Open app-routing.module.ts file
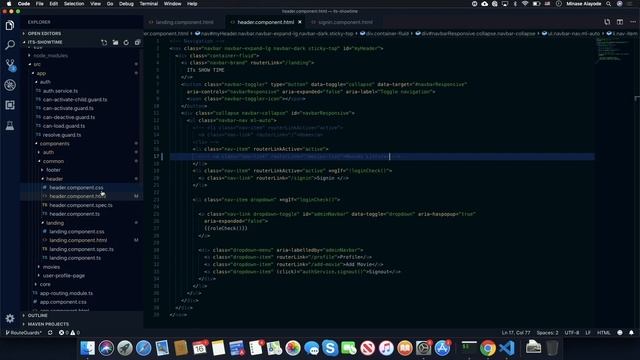Viewport: 640px width, 360px height. pyautogui.click(x=66, y=293)
